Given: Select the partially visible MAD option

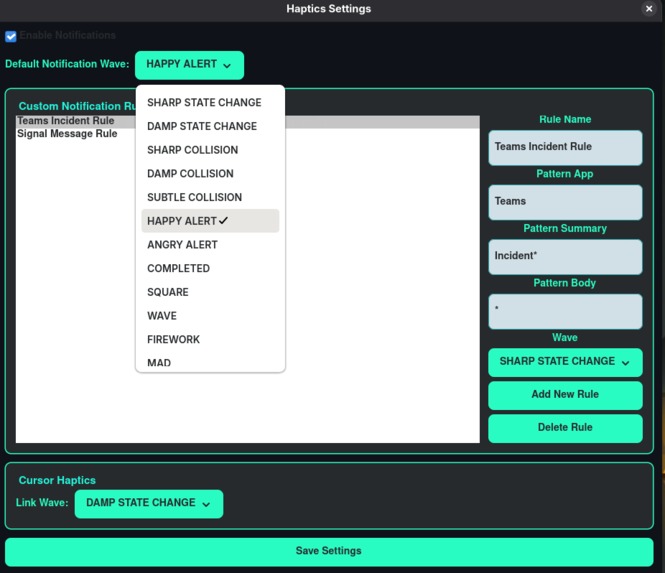Looking at the screenshot, I should pos(210,363).
